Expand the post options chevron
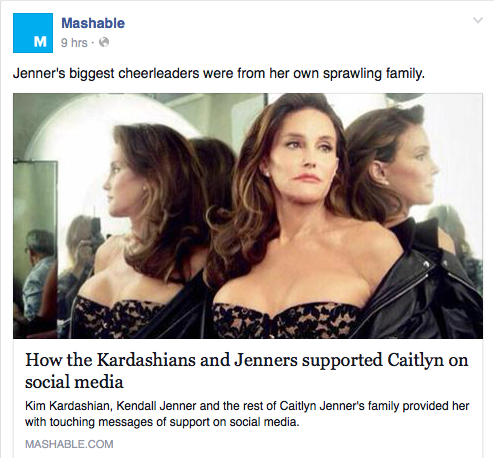Viewport: 494px width, 458px height. click(478, 20)
